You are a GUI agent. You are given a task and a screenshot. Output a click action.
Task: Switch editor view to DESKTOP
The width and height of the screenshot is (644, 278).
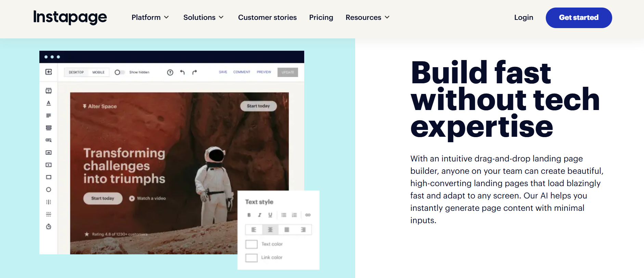click(76, 72)
